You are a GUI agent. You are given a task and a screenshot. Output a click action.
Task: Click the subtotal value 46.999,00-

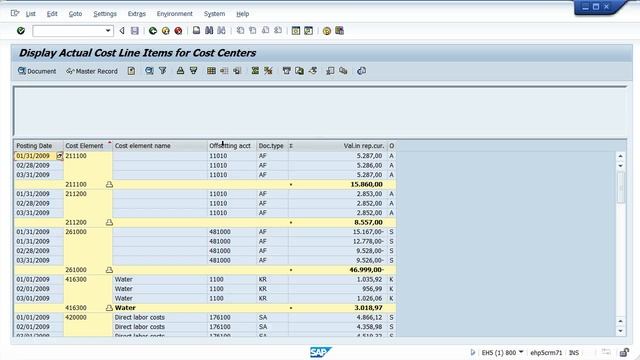pyautogui.click(x=367, y=270)
